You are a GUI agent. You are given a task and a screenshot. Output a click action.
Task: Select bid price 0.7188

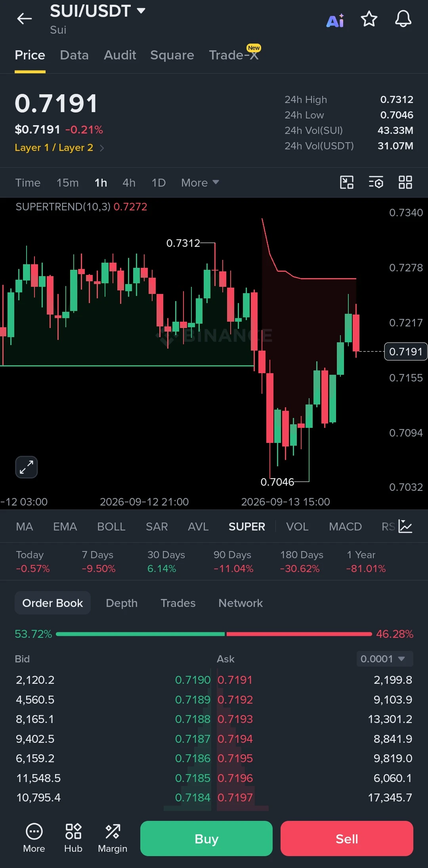193,719
